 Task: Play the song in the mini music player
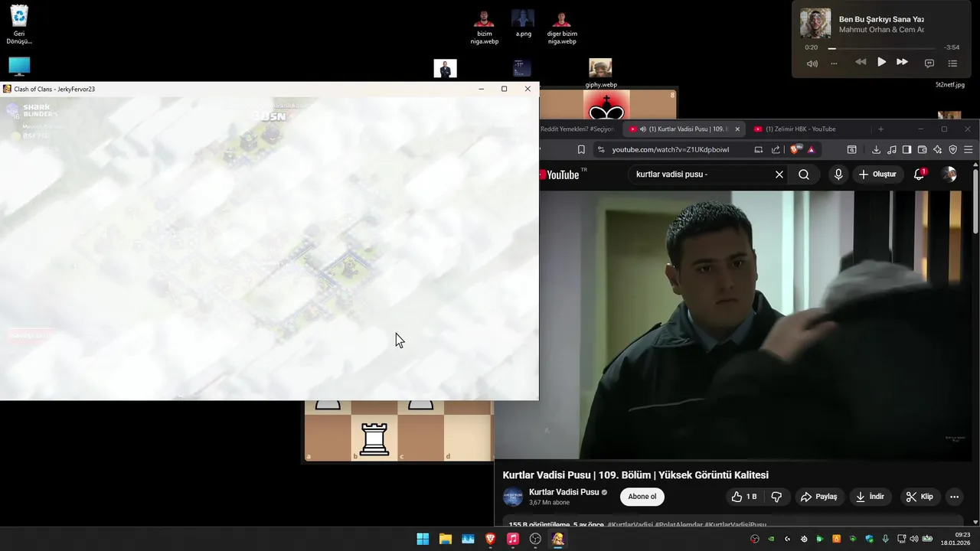coord(881,62)
